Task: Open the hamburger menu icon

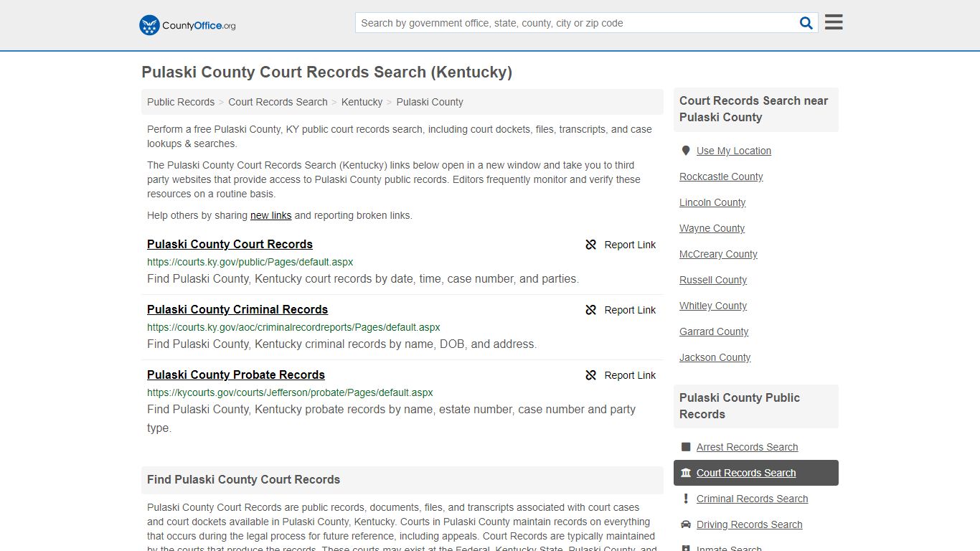Action: pyautogui.click(x=834, y=22)
